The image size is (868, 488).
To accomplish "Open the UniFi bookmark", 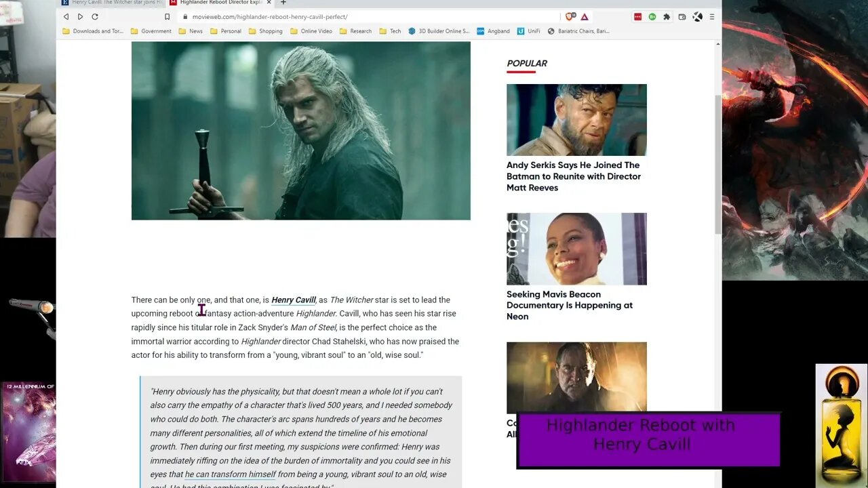I will pyautogui.click(x=528, y=31).
